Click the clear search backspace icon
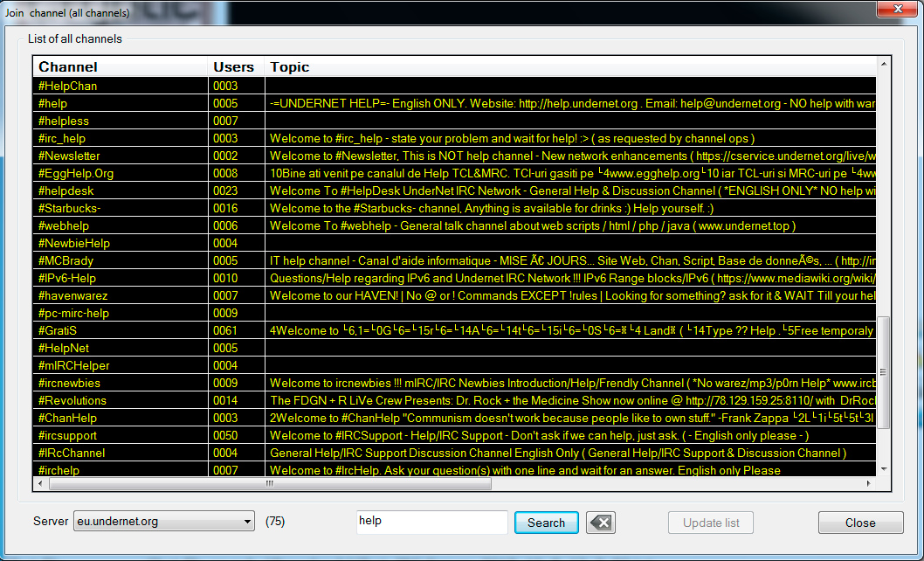Viewport: 924px width, 561px height. pos(601,523)
